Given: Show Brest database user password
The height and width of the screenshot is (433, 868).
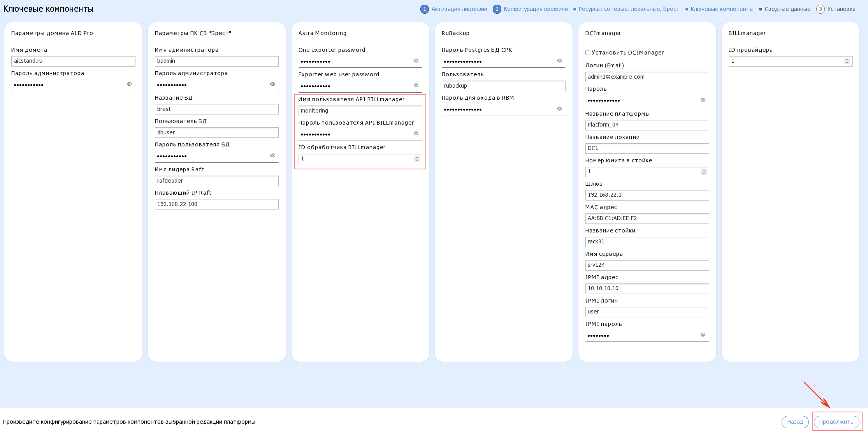Looking at the screenshot, I should click(x=272, y=155).
